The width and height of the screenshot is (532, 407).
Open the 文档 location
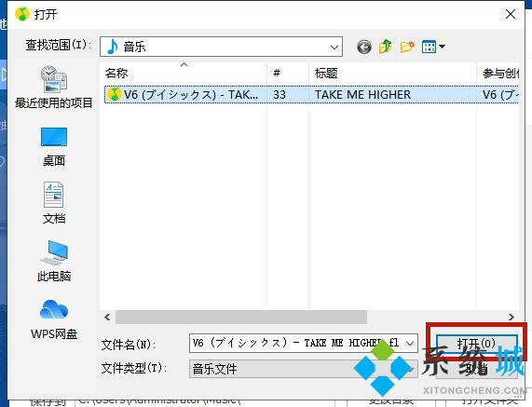pos(54,203)
